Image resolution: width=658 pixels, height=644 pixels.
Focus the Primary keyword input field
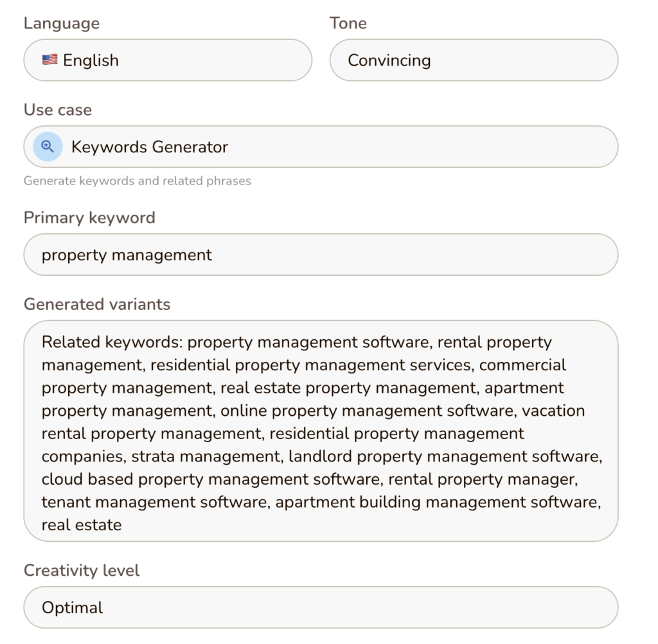(321, 255)
